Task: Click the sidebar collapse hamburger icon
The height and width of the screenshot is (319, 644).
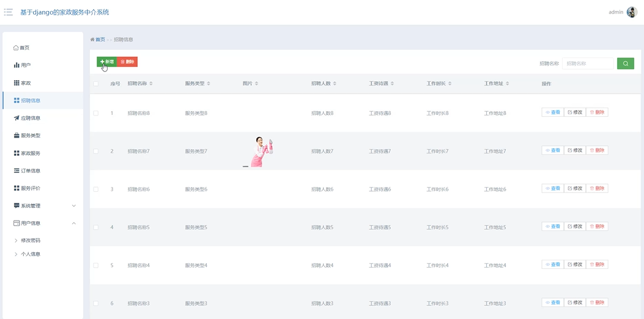Action: pyautogui.click(x=9, y=12)
